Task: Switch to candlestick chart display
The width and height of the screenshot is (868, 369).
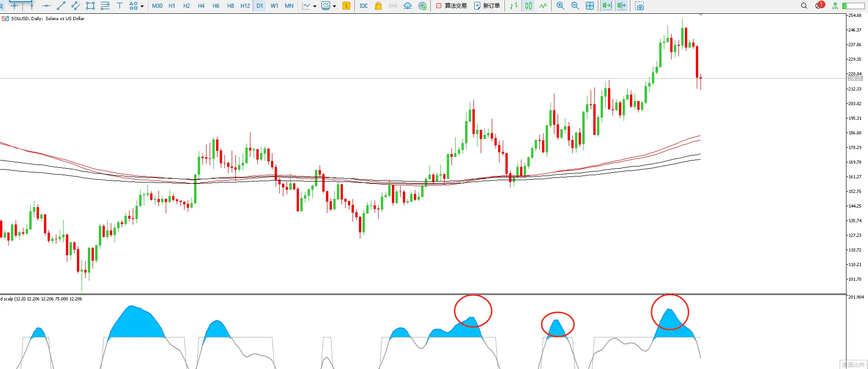Action: 529,6
